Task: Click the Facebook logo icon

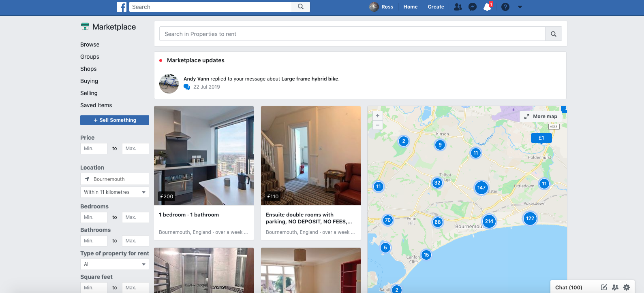Action: (x=122, y=7)
